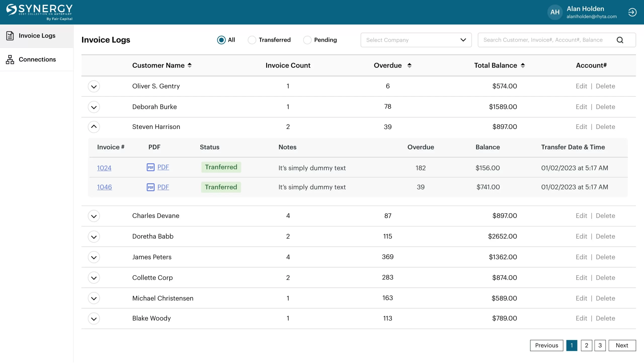
Task: Open invoice 1024 detail link
Action: point(104,167)
